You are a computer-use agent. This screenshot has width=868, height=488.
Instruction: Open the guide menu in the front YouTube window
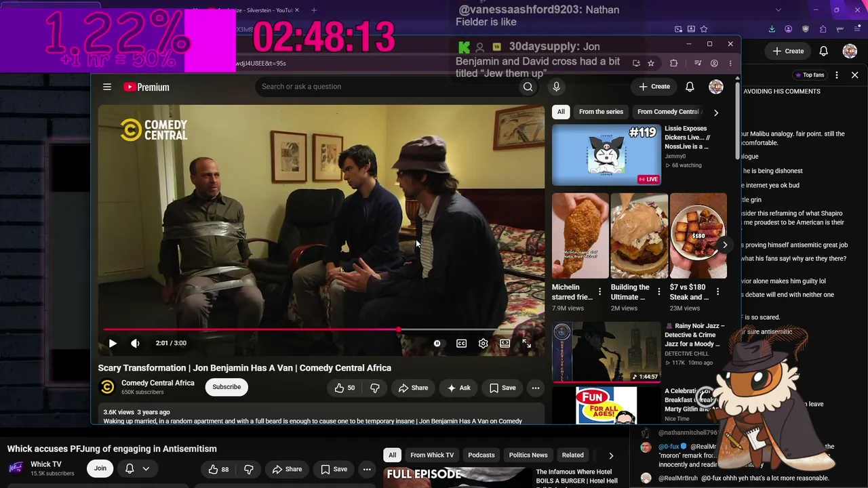pos(106,87)
